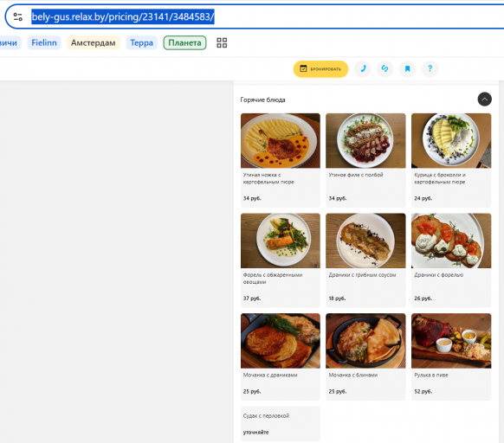Select the Амстердам tab group

94,42
